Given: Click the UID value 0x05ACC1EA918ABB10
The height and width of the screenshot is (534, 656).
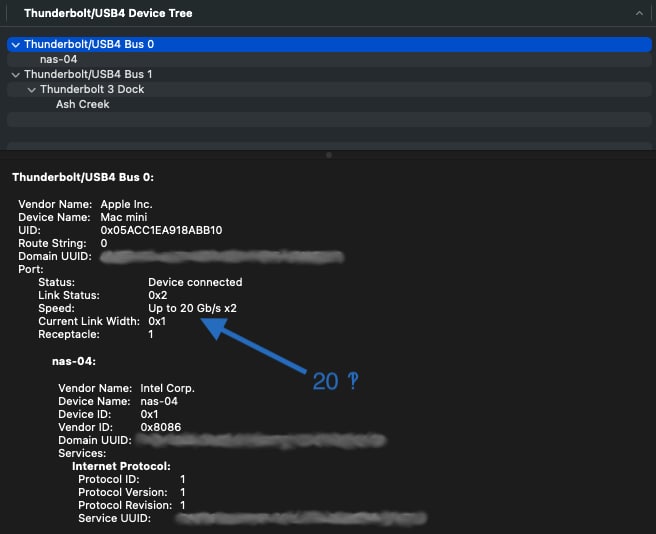Looking at the screenshot, I should tap(161, 230).
